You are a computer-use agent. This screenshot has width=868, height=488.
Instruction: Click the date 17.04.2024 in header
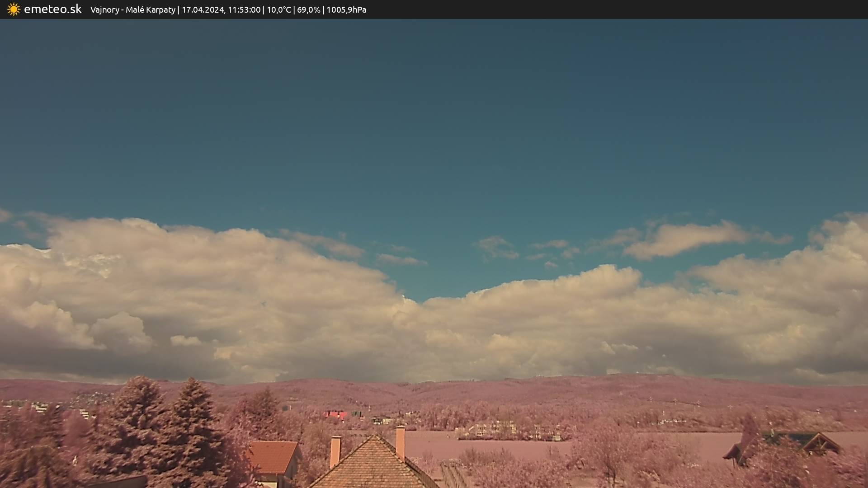pos(203,10)
